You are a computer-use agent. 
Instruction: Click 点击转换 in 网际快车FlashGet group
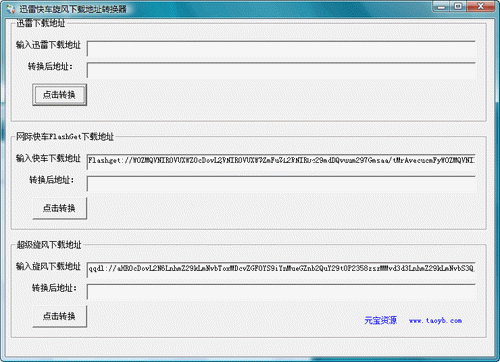pos(59,208)
